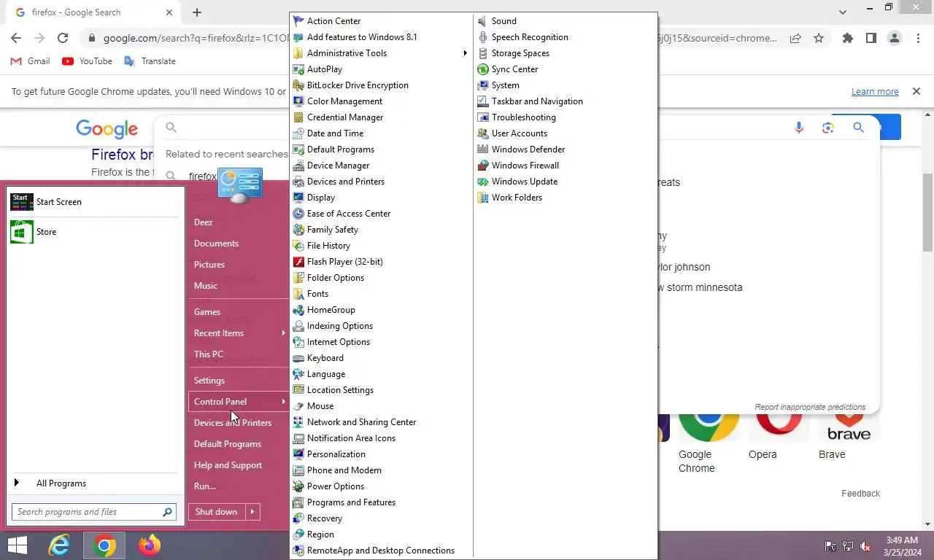Dismiss the Chrome update notice

(916, 92)
